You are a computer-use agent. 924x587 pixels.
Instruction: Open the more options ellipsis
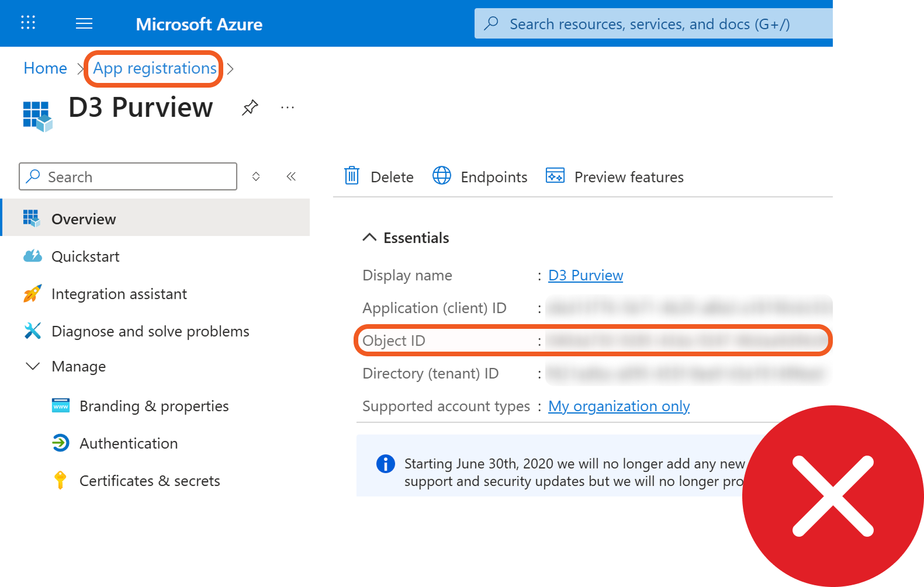(x=288, y=107)
